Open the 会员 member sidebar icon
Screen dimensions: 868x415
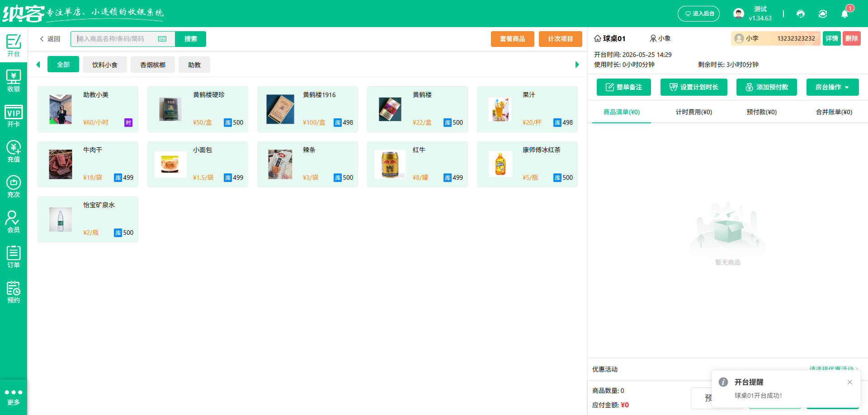14,221
